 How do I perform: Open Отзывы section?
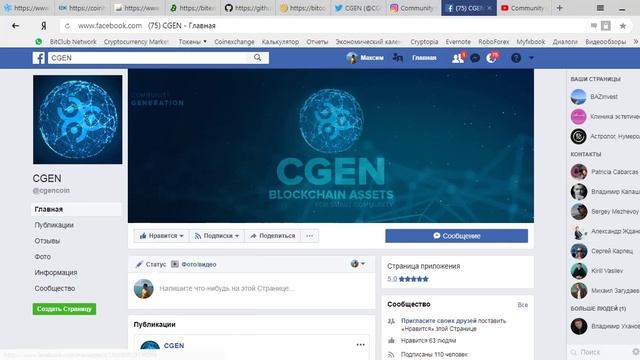47,241
